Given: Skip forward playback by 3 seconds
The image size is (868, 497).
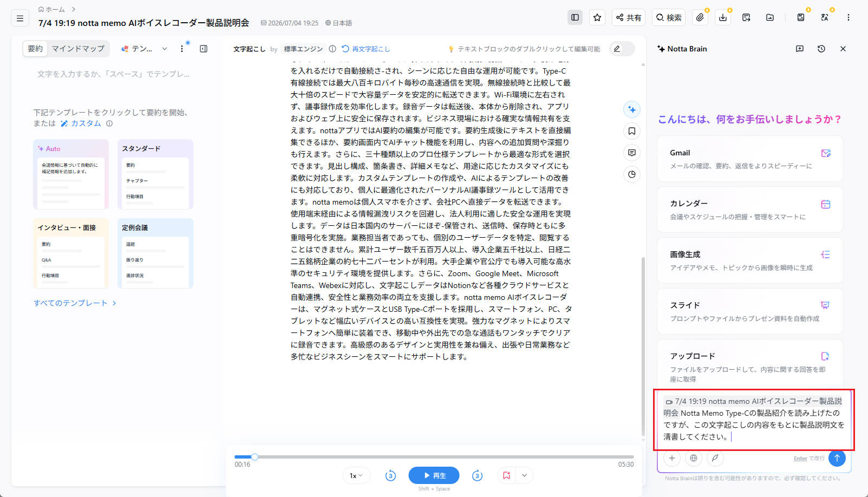Looking at the screenshot, I should [x=477, y=475].
